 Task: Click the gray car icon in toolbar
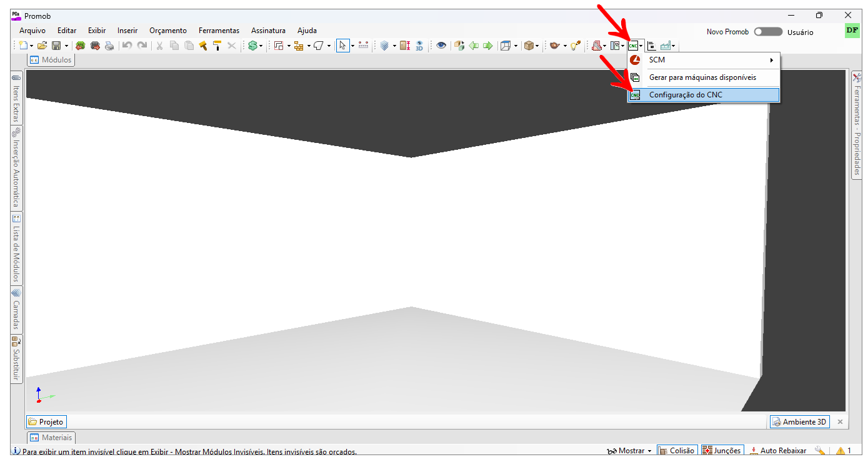pos(95,46)
